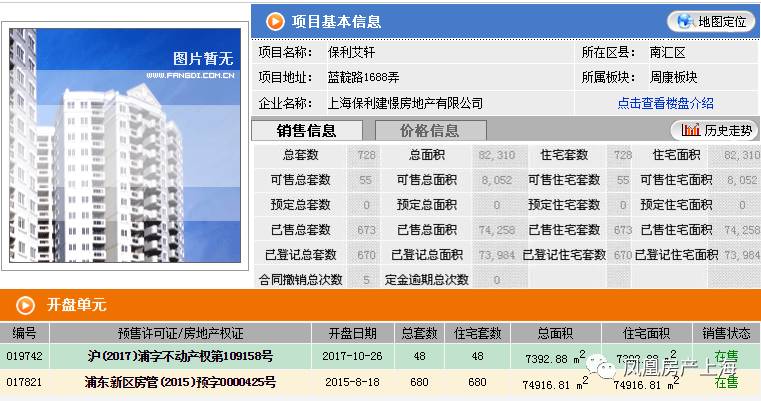Click the opening date 2015-8-18
Image resolution: width=761 pixels, height=401 pixels.
click(352, 382)
